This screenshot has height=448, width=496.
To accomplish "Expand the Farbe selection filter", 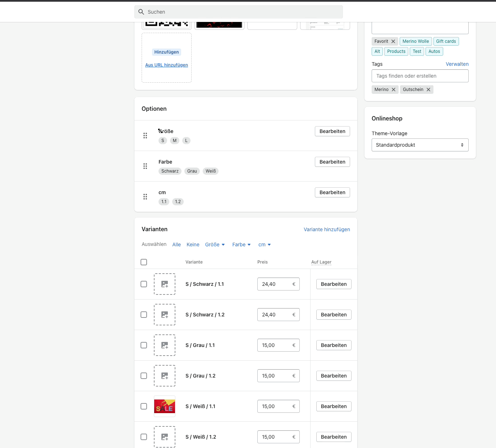I will [242, 244].
